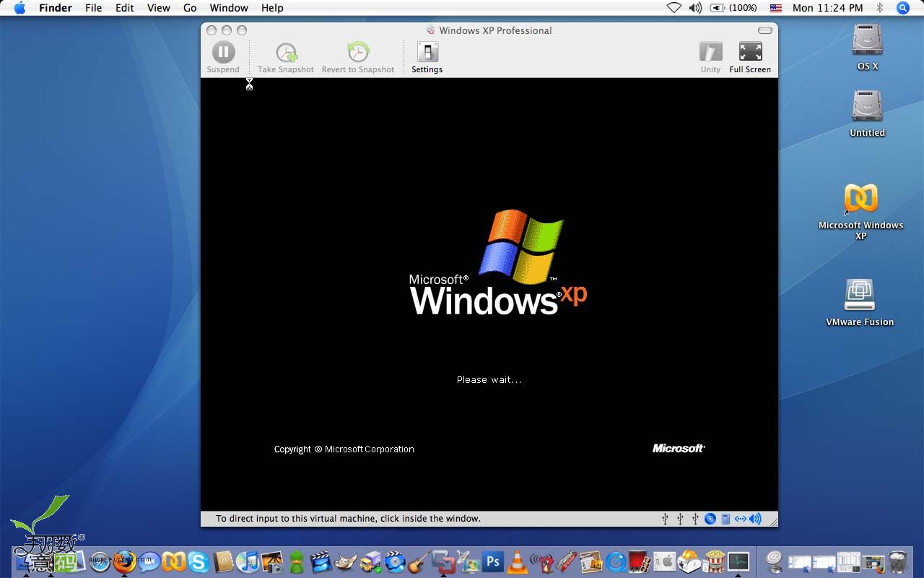
Task: Open the Window menu
Action: [x=229, y=8]
